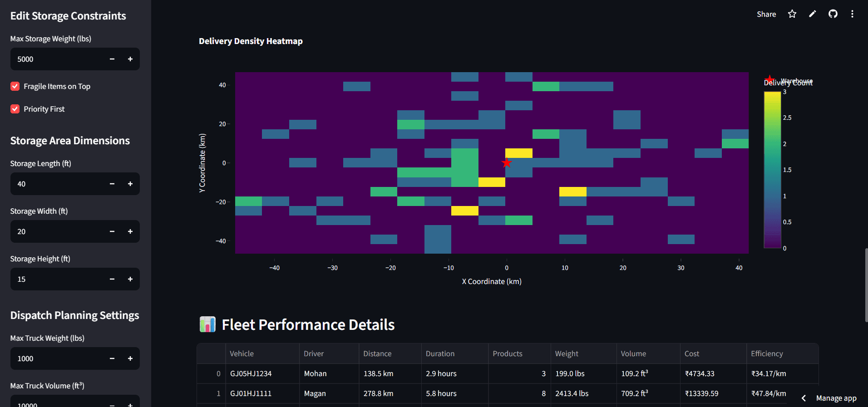
Task: Sort table by Vehicle column header
Action: pos(262,353)
